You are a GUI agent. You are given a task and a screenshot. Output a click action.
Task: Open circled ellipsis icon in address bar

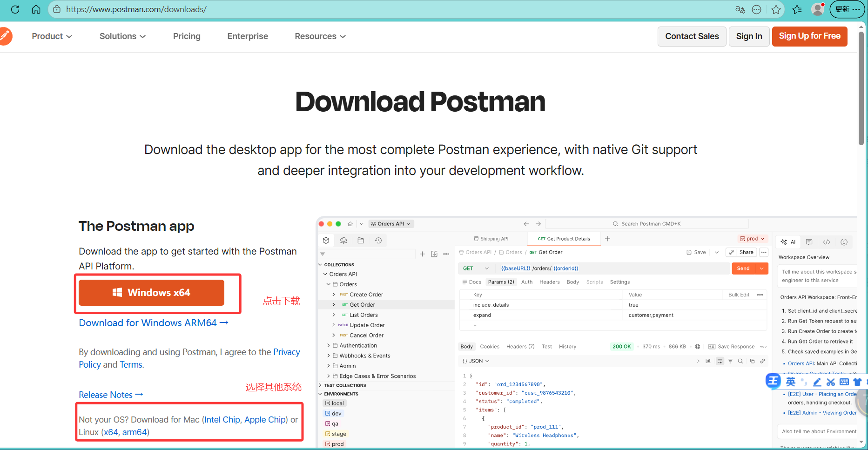757,9
